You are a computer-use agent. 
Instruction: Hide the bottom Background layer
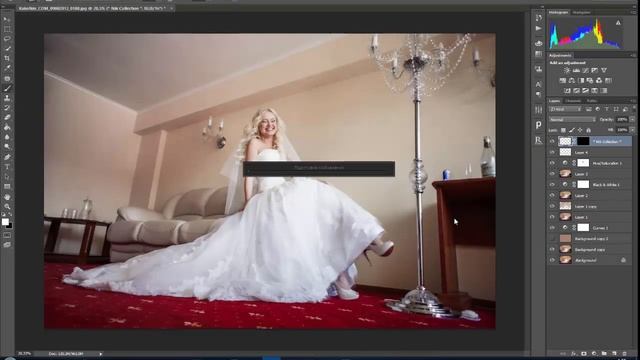[552, 260]
